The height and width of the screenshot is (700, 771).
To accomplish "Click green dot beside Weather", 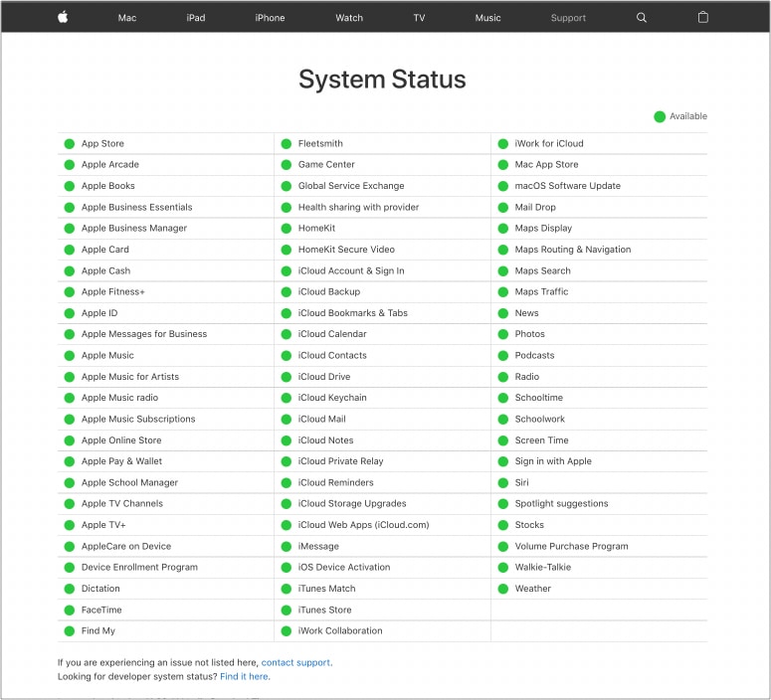I will [x=503, y=589].
